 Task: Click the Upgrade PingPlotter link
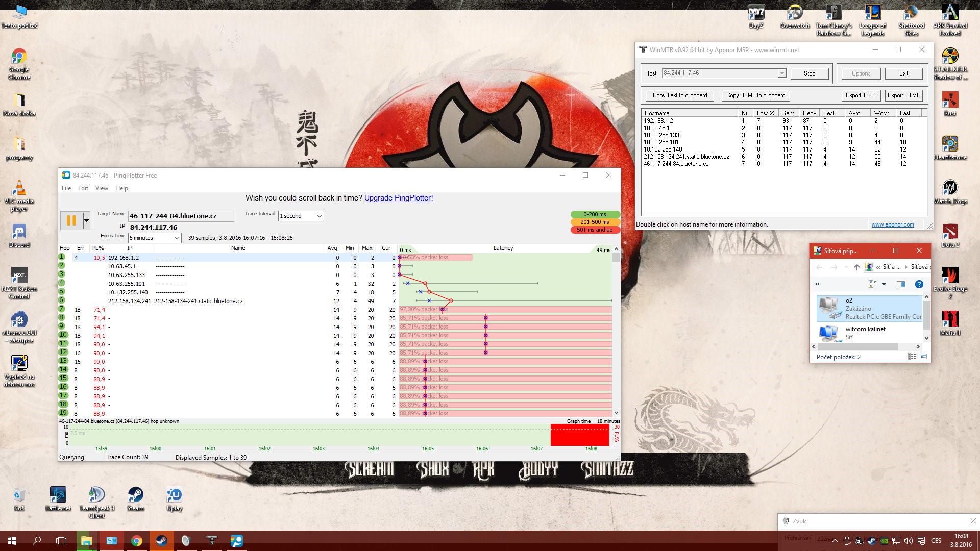(398, 198)
